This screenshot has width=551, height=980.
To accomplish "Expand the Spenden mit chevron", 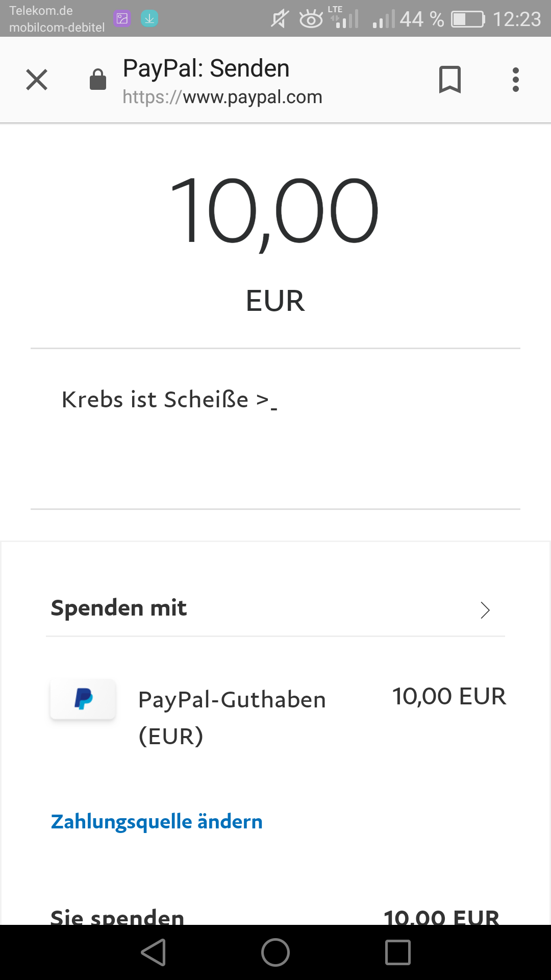I will pos(485,610).
